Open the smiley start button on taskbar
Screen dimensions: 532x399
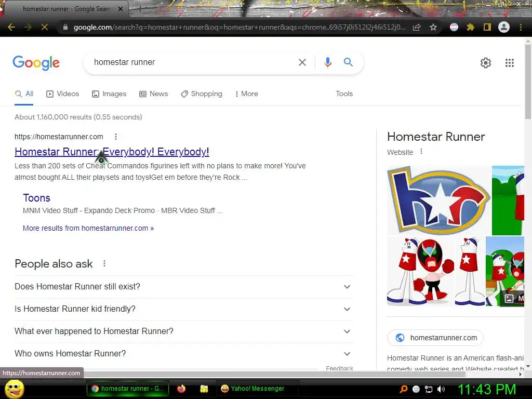pos(14,389)
